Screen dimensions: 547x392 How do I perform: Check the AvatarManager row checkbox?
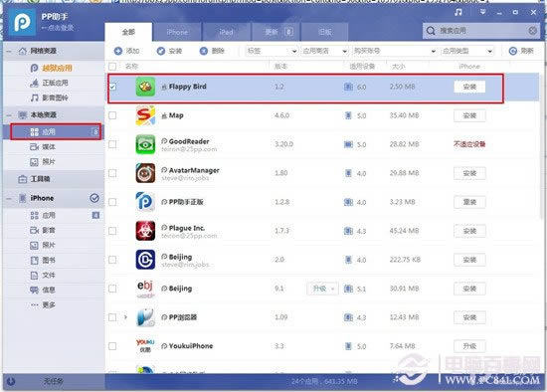tap(112, 173)
